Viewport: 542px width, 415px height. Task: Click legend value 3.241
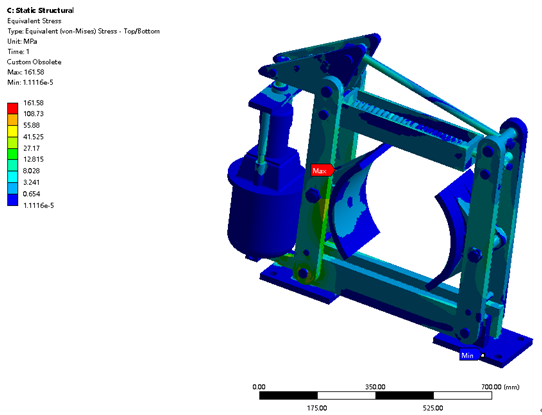(x=31, y=182)
